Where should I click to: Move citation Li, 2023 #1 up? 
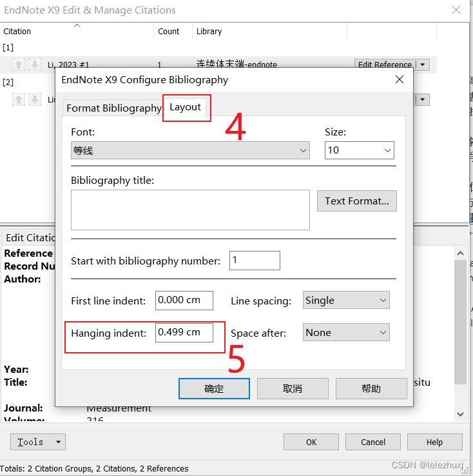(x=19, y=64)
